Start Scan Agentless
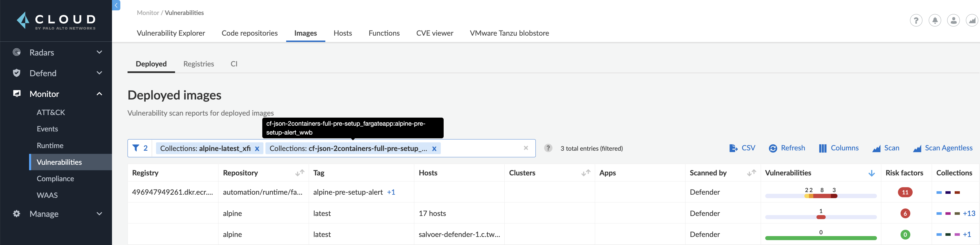Screen dimensions: 980x245 pyautogui.click(x=943, y=148)
